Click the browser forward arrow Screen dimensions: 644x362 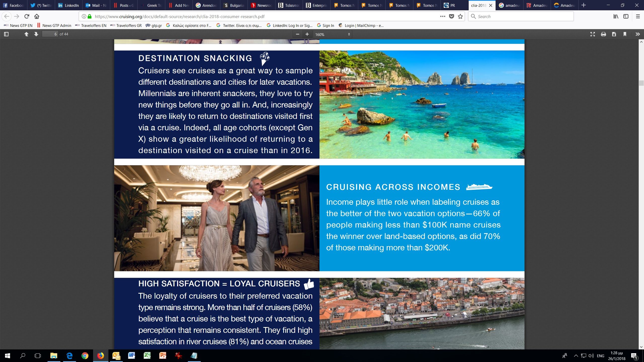[x=17, y=16]
